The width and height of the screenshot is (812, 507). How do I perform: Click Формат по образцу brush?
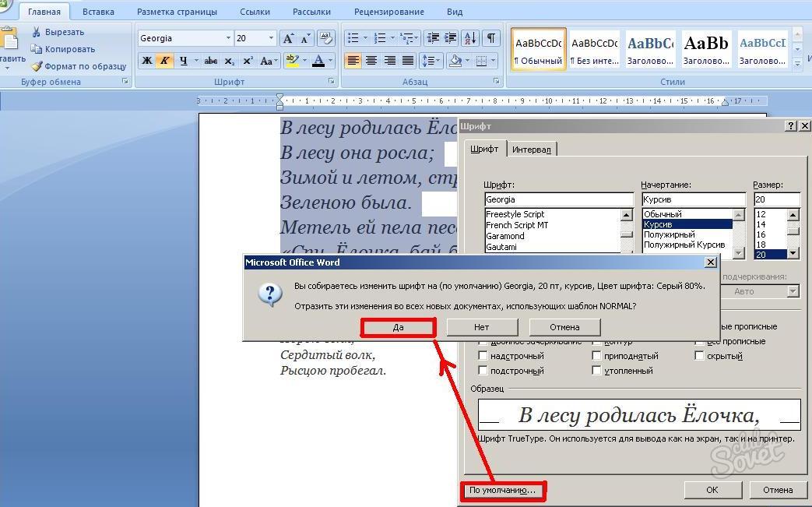pos(79,66)
